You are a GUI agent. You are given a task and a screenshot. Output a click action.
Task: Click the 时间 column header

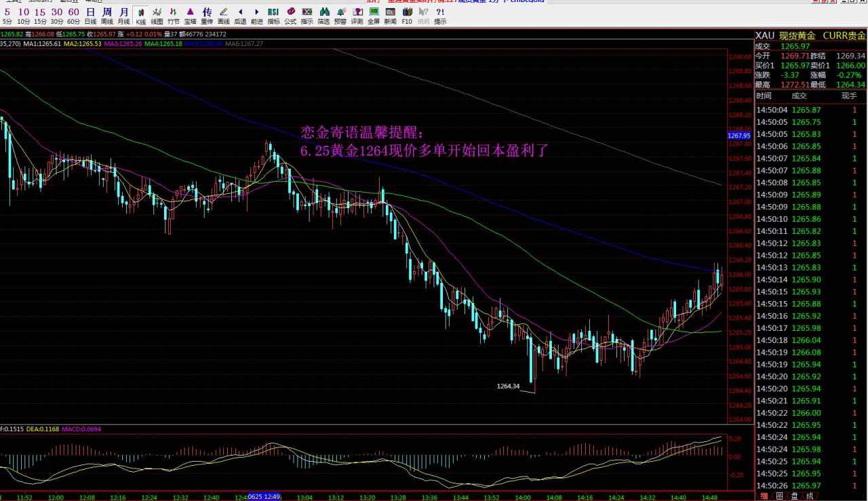tap(764, 96)
